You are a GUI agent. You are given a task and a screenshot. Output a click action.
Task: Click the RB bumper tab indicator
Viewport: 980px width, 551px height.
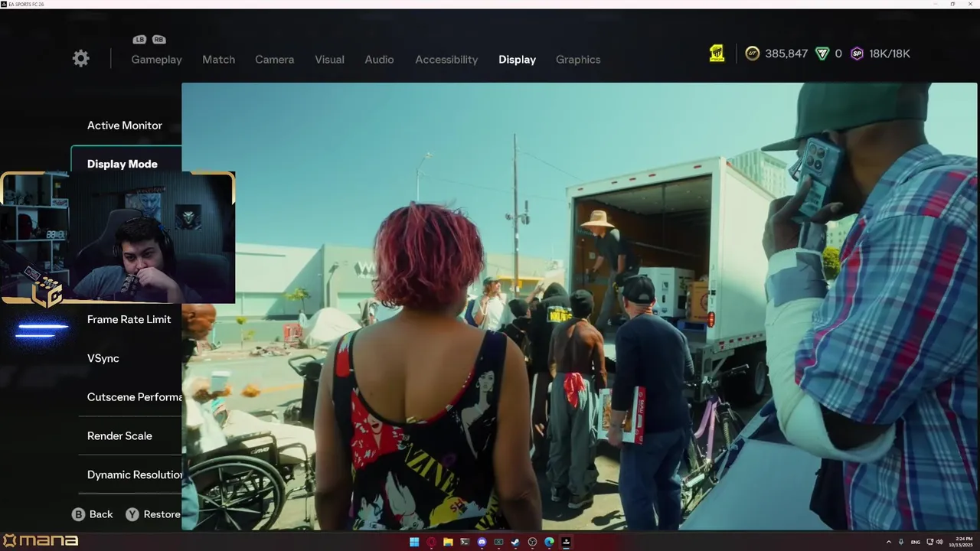pos(158,40)
